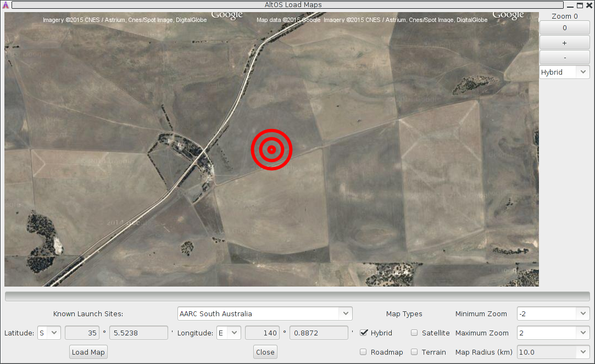Click the red target marker on map
595x364 pixels.
point(271,149)
